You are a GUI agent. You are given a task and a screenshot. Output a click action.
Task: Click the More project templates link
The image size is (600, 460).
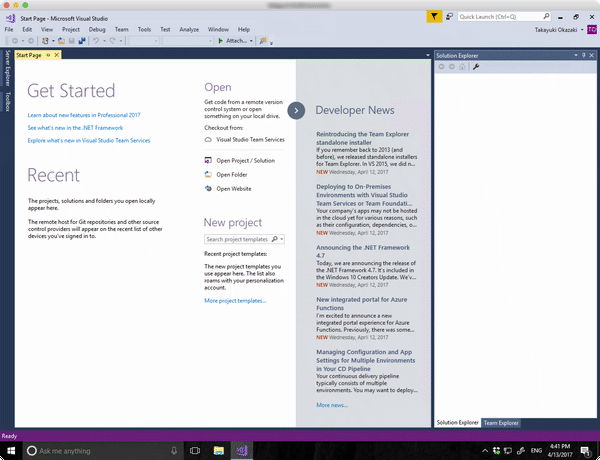click(235, 300)
